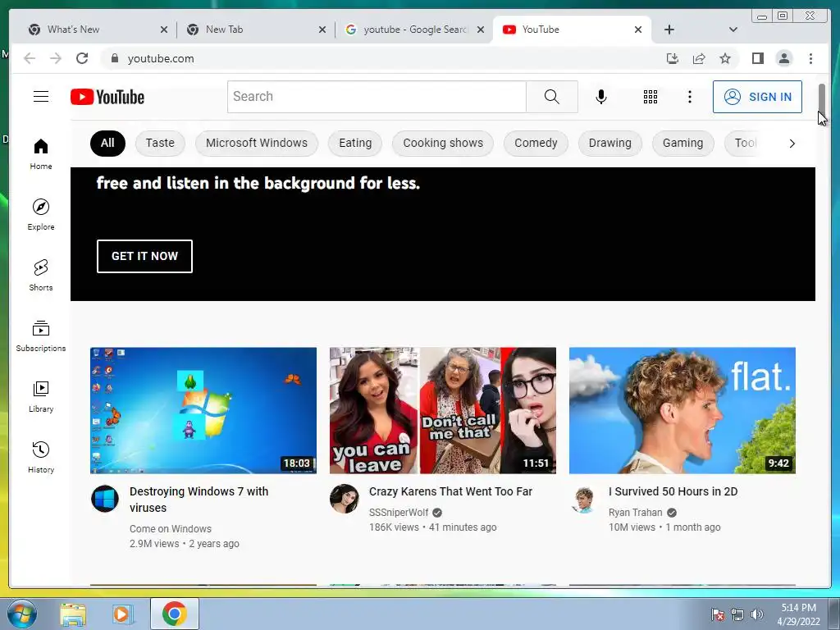Click the SIGN IN button
The height and width of the screenshot is (630, 840).
click(x=757, y=97)
